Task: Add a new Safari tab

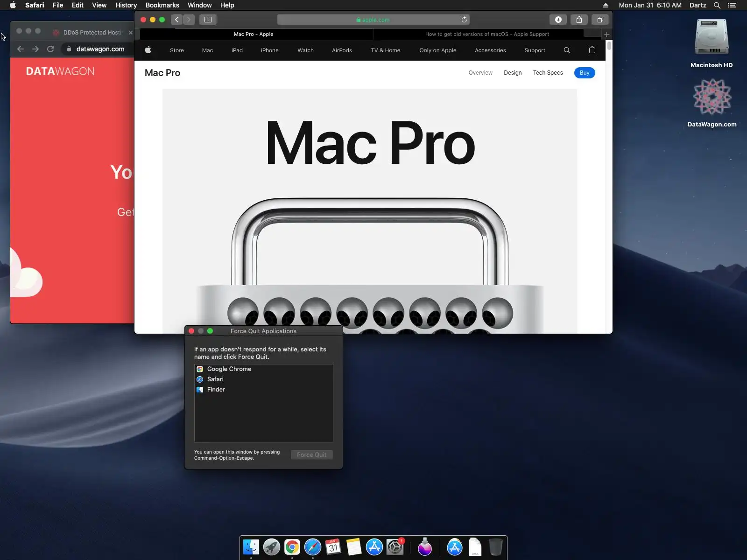Action: coord(606,34)
